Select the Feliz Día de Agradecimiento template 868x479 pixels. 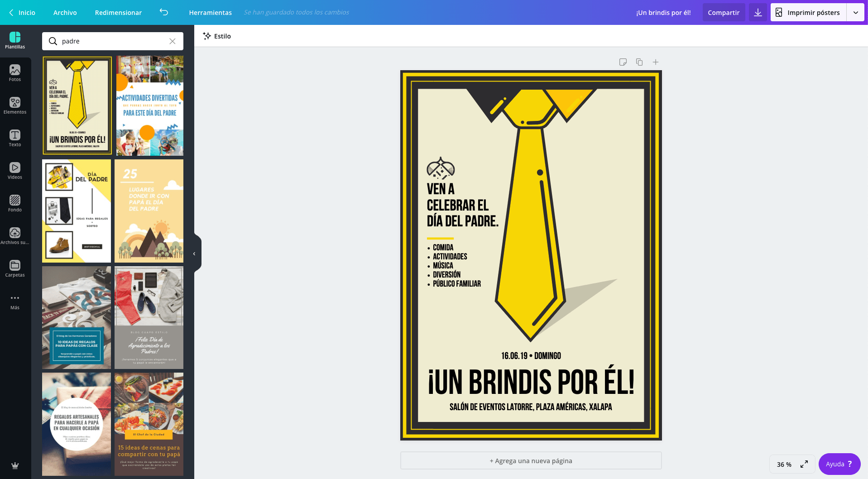tap(149, 317)
